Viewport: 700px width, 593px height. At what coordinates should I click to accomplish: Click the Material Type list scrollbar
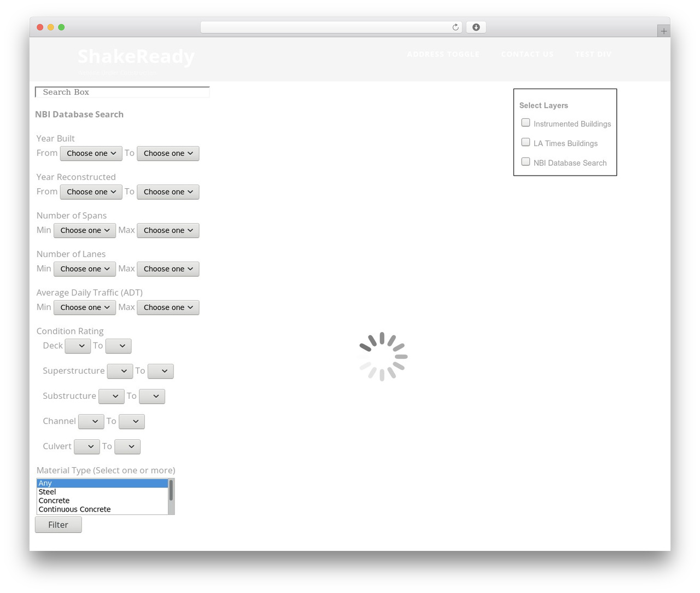coord(171,497)
